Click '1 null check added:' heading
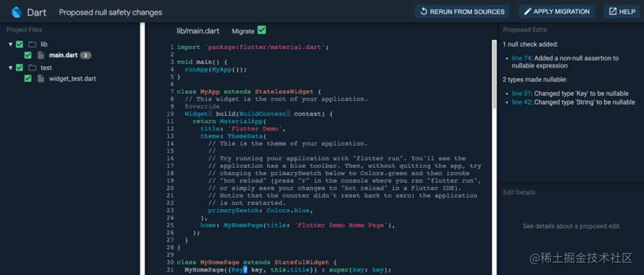644x275 pixels. pyautogui.click(x=530, y=44)
